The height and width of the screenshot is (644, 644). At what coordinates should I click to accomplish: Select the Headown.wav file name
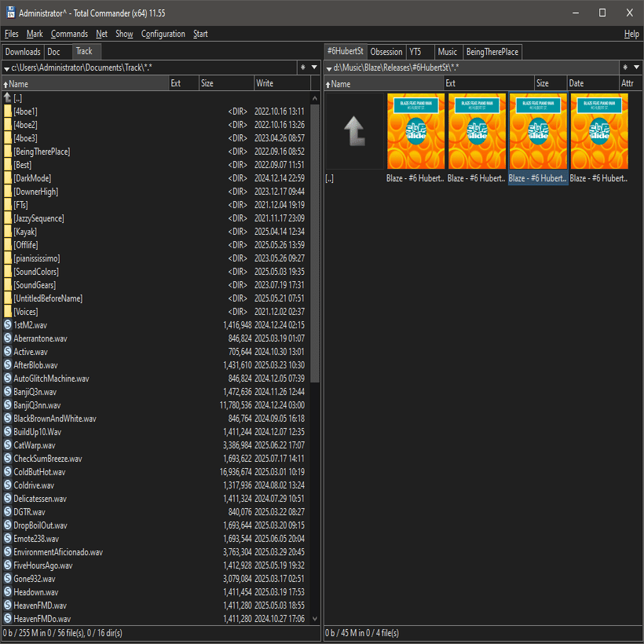coord(35,592)
